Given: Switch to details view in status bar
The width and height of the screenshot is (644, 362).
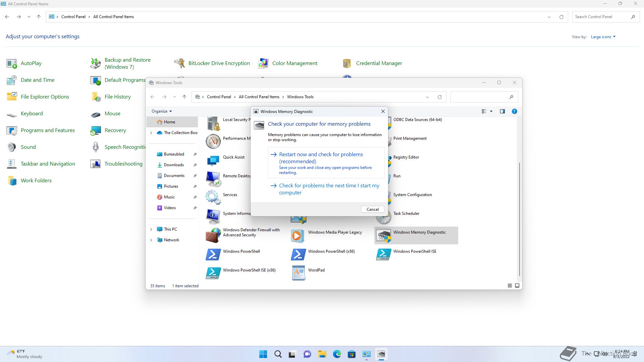Looking at the screenshot, I should 509,286.
